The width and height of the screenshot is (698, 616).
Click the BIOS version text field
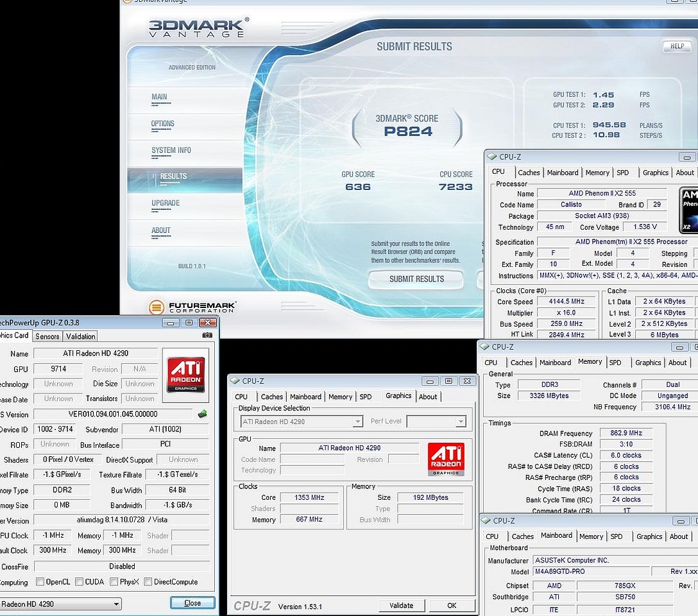tap(112, 415)
